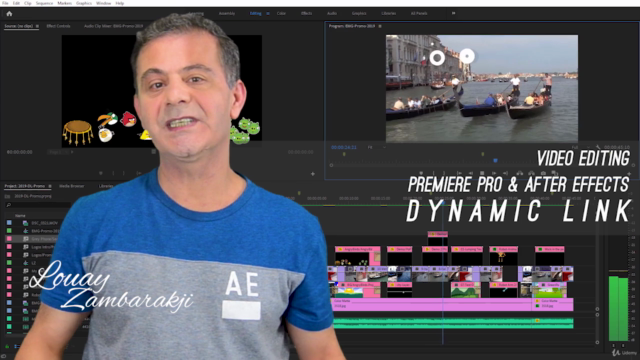The width and height of the screenshot is (640, 360).
Task: Switch to the All Panels workspace
Action: tap(419, 13)
